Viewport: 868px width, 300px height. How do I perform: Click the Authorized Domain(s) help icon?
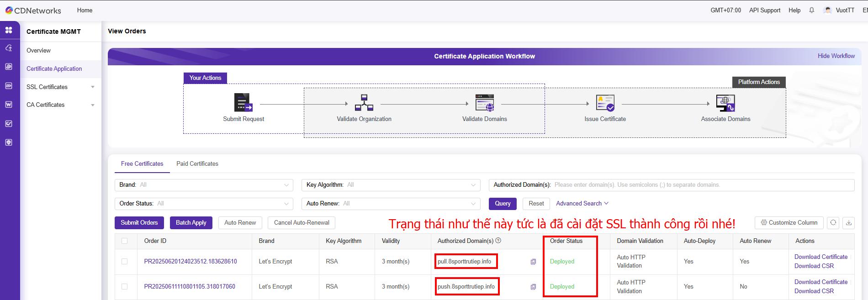[x=498, y=241]
